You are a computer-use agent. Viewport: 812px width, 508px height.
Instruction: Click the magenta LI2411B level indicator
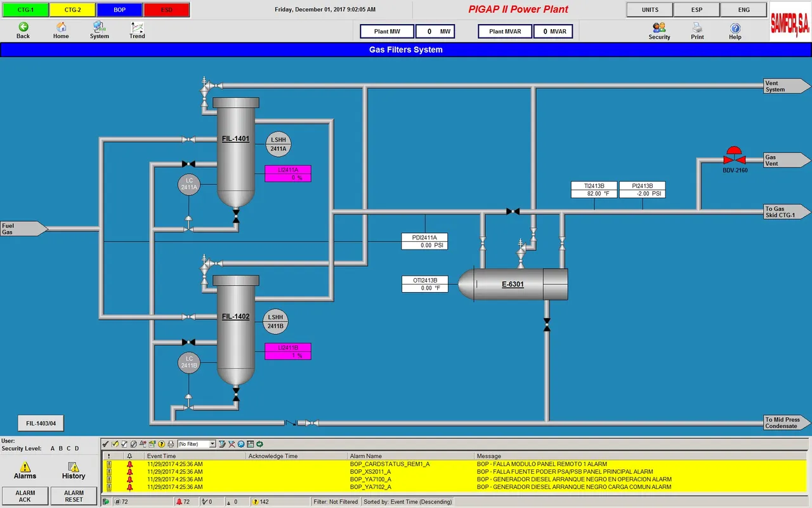(x=287, y=351)
